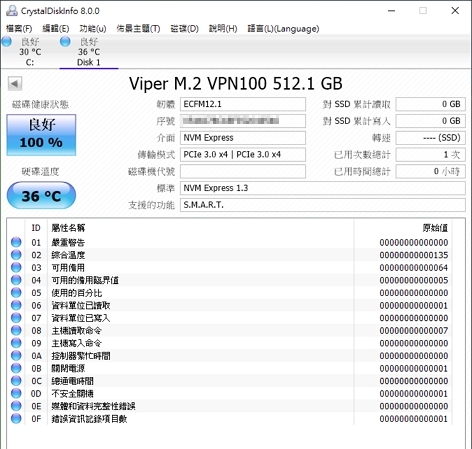472x449 pixels.
Task: Select the C: drive tab at 30 °C
Action: (x=30, y=52)
